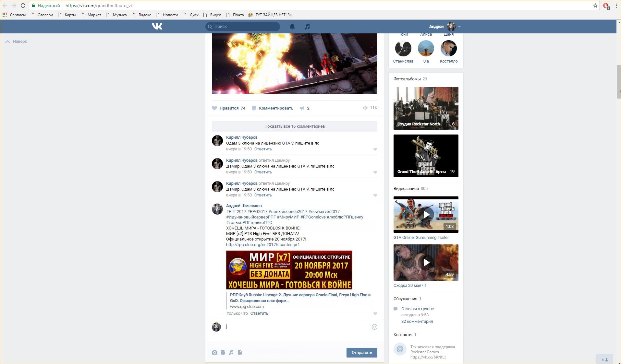Image resolution: width=621 pixels, height=364 pixels.
Task: Like the post with the heart Нравится icon
Action: pyautogui.click(x=214, y=108)
